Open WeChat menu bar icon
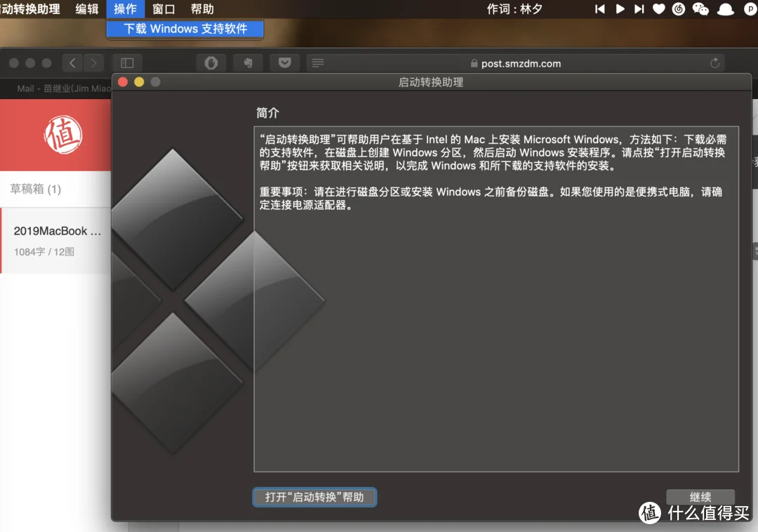 pos(700,9)
